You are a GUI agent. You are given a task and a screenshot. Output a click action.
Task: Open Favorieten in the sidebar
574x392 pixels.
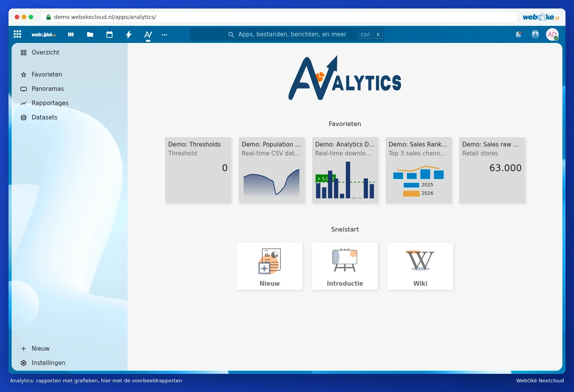click(x=70, y=74)
